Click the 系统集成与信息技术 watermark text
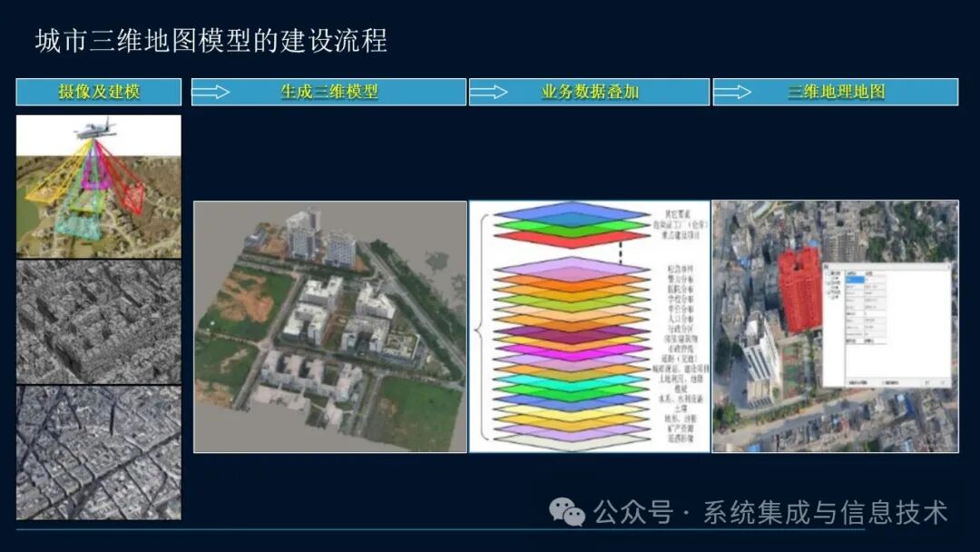980x552 pixels. tap(824, 513)
